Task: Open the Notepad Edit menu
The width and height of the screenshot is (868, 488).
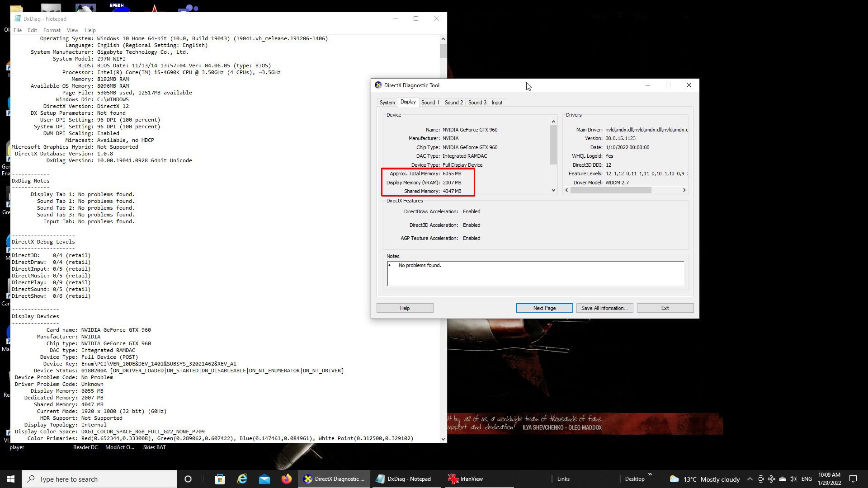Action: click(x=33, y=30)
